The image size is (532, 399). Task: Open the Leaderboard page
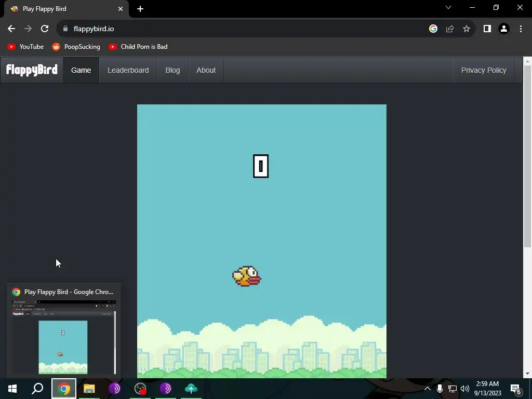pyautogui.click(x=128, y=70)
